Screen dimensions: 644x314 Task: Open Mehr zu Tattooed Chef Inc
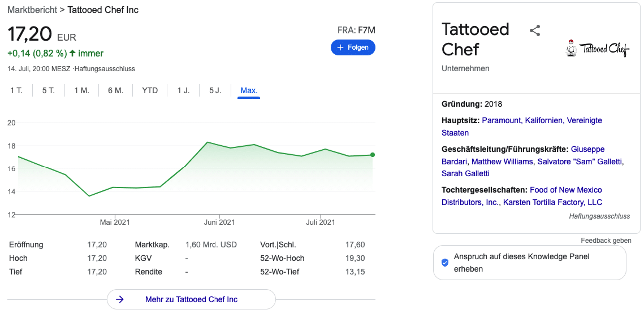tap(191, 299)
